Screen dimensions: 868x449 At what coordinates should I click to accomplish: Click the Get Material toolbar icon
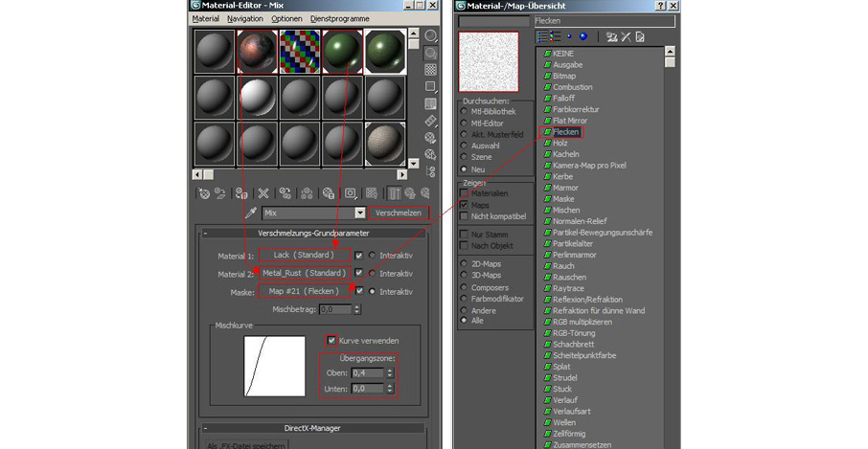click(203, 192)
